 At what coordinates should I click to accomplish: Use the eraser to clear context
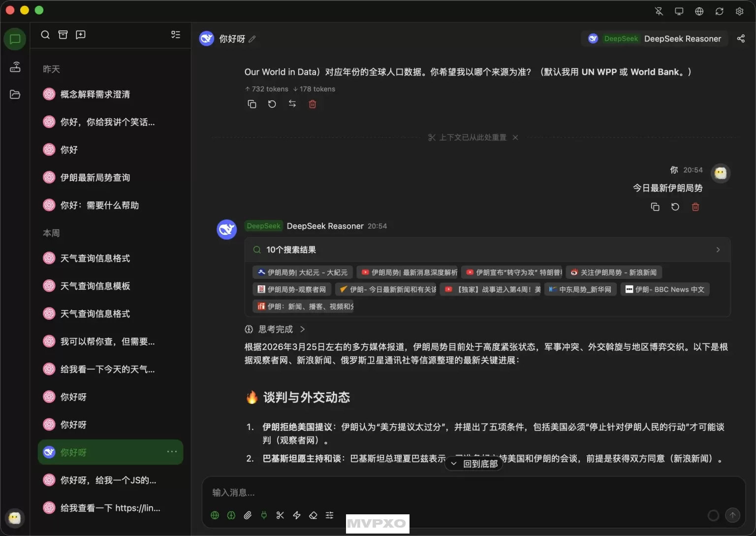click(x=313, y=515)
